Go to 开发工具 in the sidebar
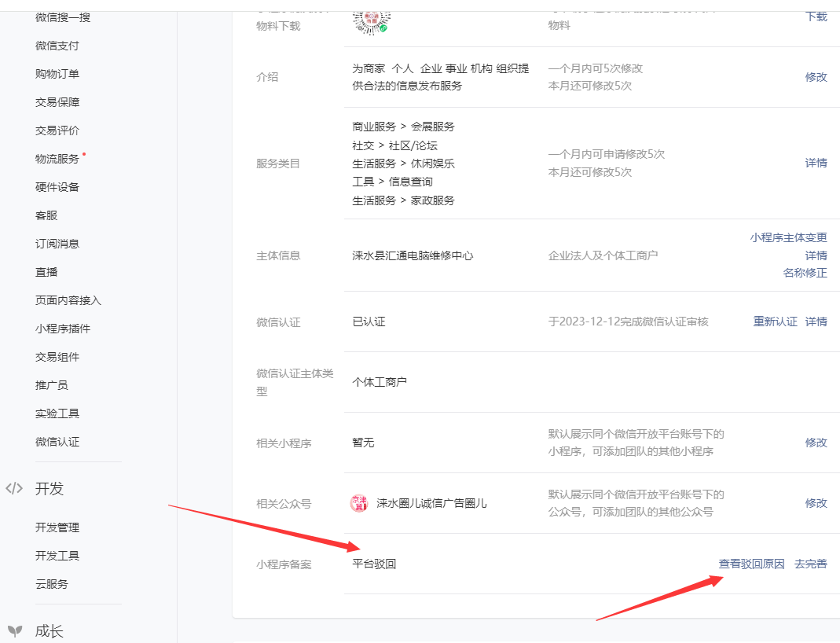 click(x=57, y=556)
